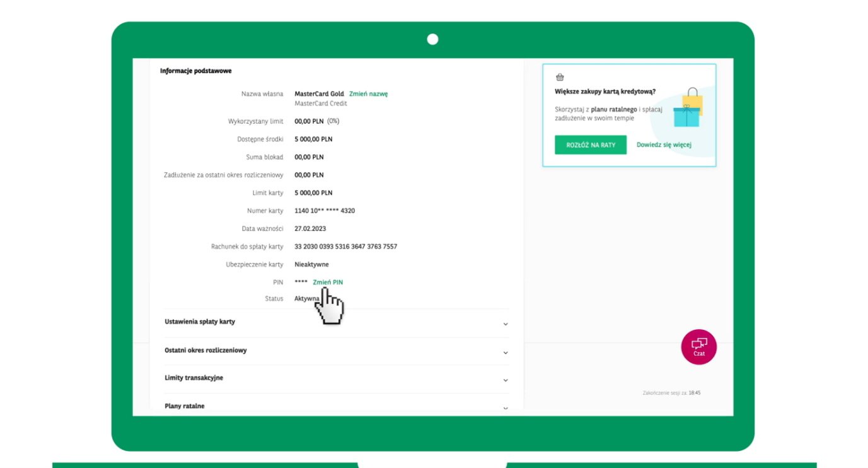Image resolution: width=868 pixels, height=468 pixels.
Task: Click the Informacje podstawowe heading
Action: click(195, 71)
